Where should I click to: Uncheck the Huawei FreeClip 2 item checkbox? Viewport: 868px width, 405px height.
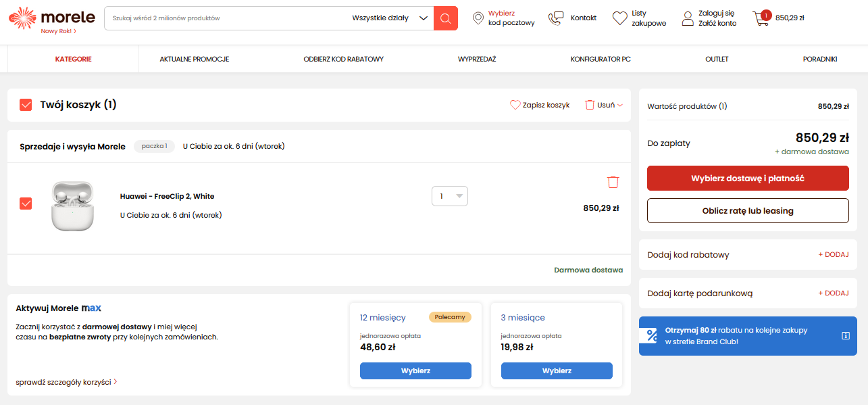click(26, 204)
